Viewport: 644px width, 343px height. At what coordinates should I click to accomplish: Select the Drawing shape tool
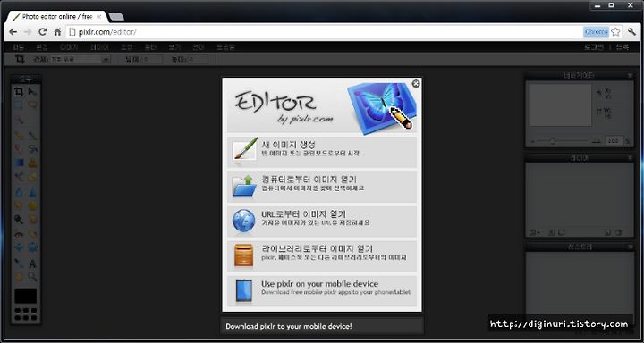33,177
